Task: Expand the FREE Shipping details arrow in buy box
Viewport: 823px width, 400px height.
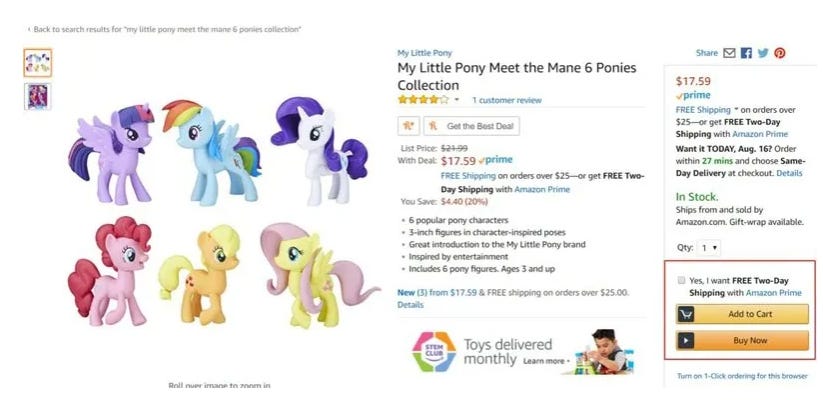Action: (736, 110)
